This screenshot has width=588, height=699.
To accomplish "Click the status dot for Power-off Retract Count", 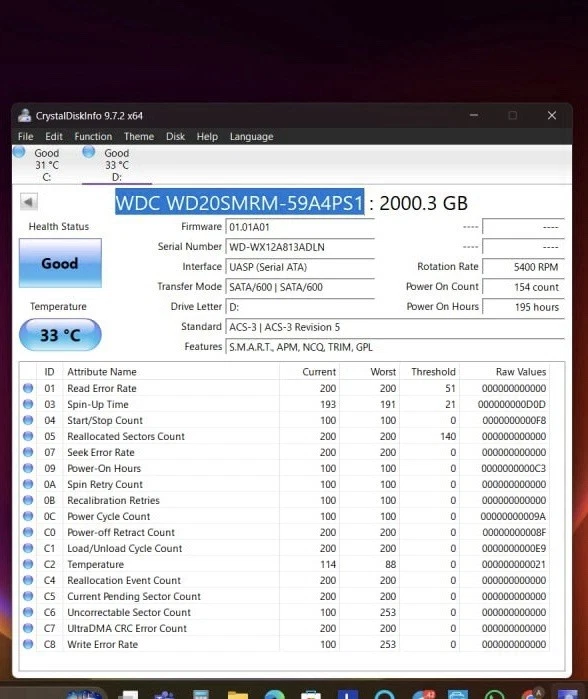I will (28, 532).
